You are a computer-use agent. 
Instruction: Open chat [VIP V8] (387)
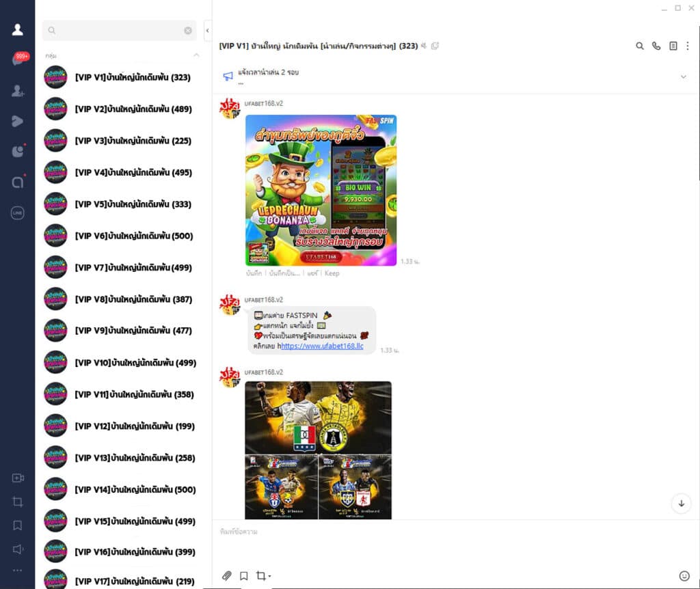coord(122,299)
